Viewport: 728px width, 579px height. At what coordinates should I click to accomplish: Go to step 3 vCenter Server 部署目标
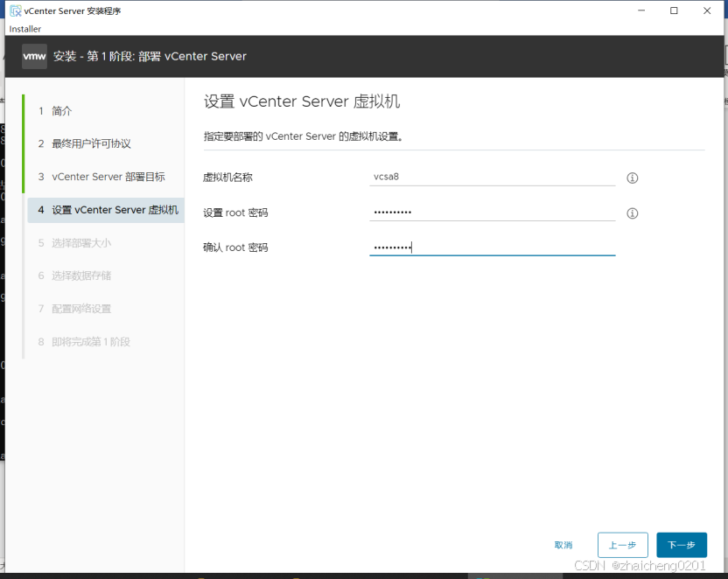click(101, 177)
